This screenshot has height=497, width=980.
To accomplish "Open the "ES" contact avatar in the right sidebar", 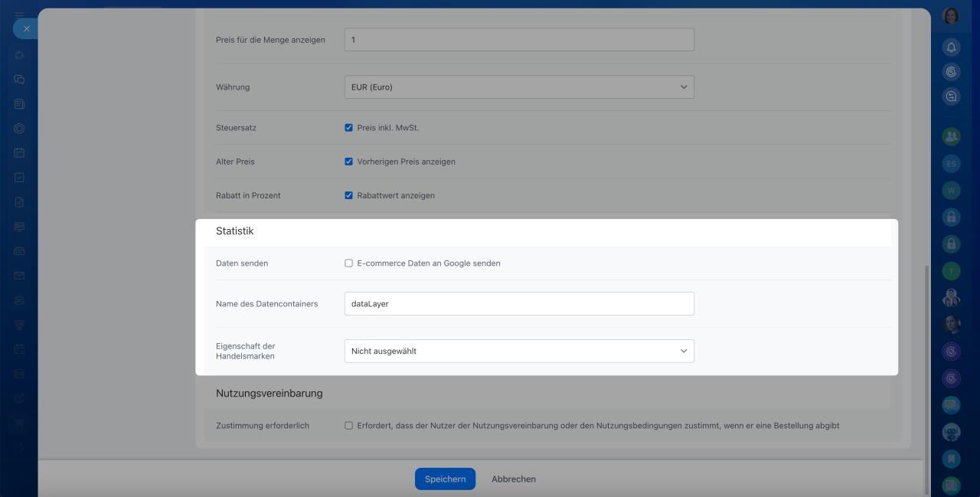I will [x=951, y=163].
